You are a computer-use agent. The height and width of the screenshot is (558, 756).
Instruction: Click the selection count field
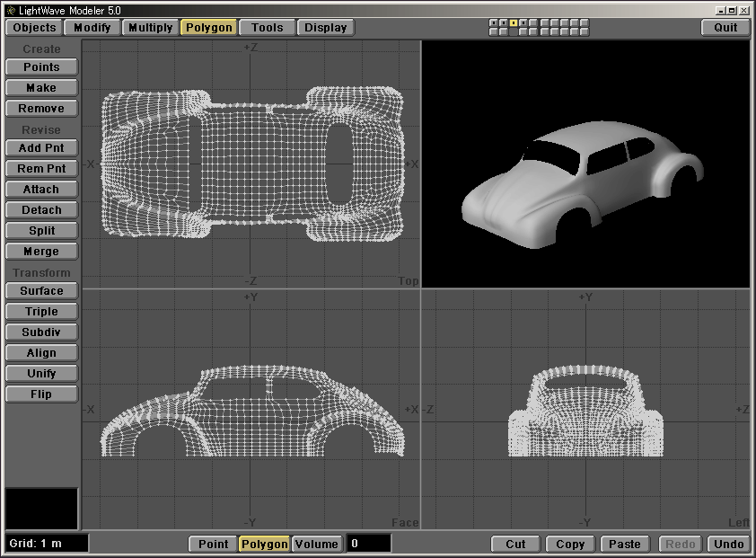(x=368, y=544)
